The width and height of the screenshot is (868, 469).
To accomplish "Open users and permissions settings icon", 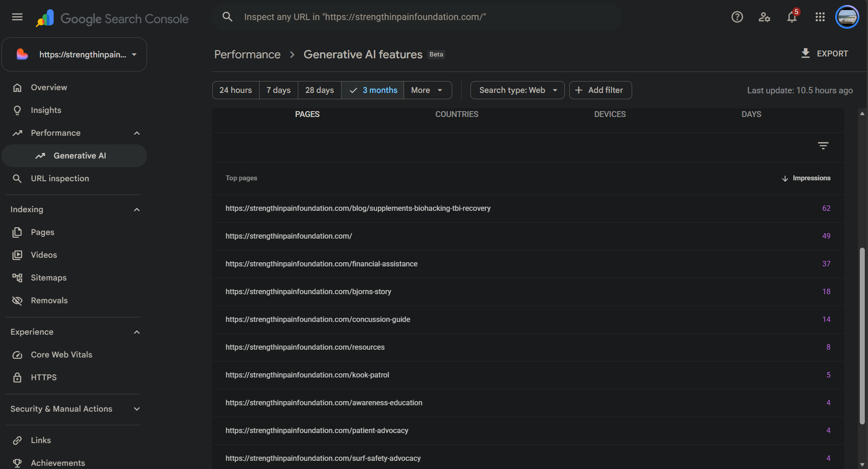I will 764,17.
